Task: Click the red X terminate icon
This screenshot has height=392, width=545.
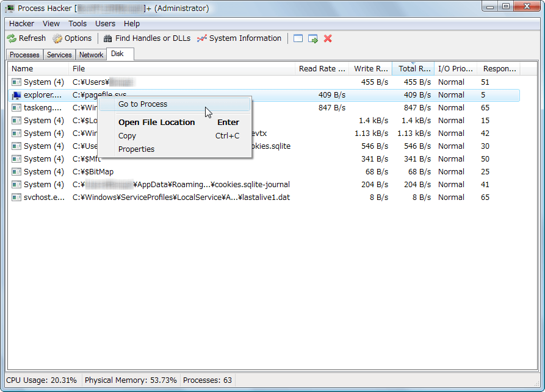Action: coord(328,38)
